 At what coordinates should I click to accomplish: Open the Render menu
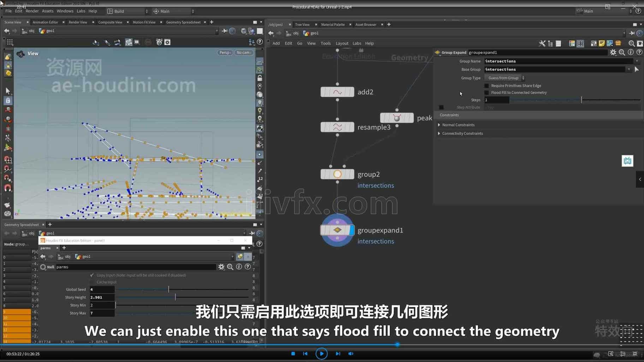(32, 11)
